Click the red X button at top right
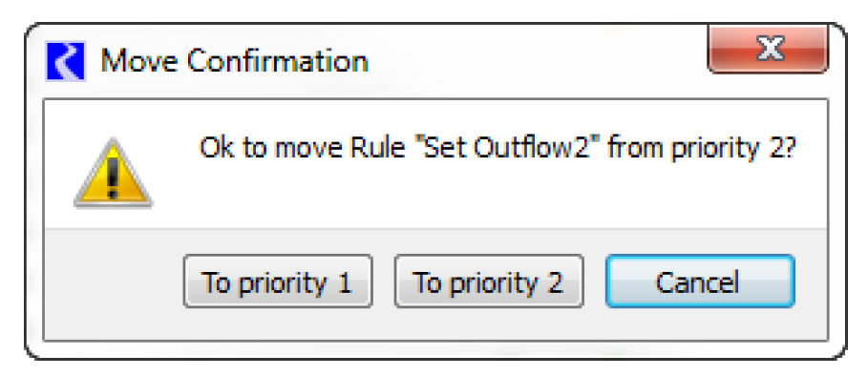This screenshot has height=376, width=868. point(768,49)
